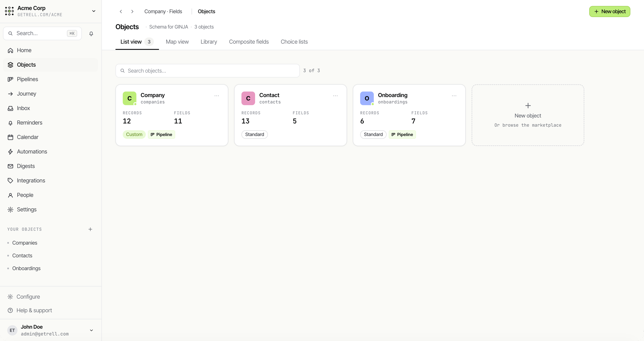Click Onboarding fields value 7
Image resolution: width=644 pixels, height=341 pixels.
(413, 121)
